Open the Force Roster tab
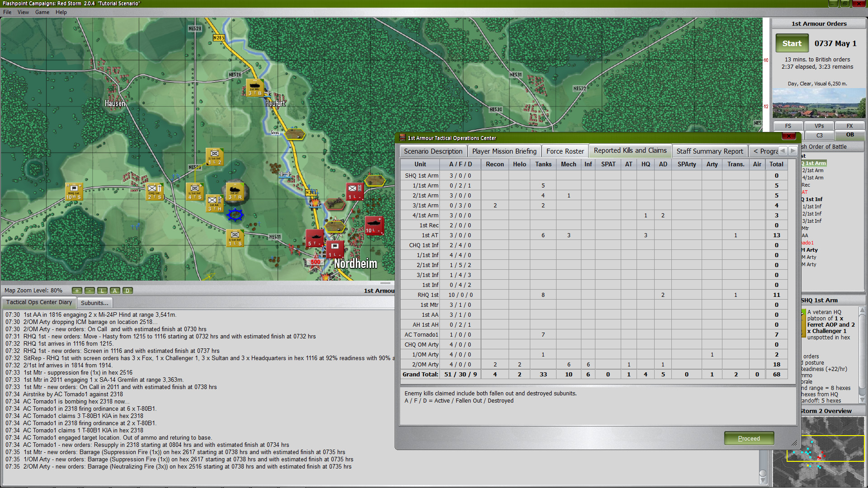 coord(565,151)
